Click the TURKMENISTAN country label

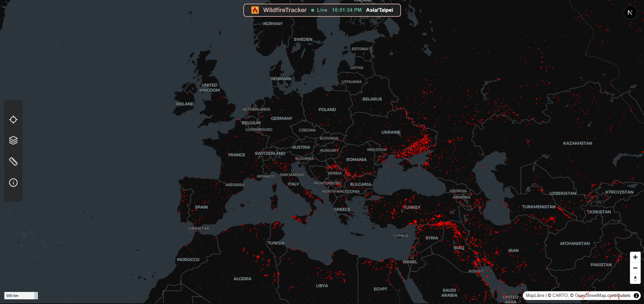point(539,207)
